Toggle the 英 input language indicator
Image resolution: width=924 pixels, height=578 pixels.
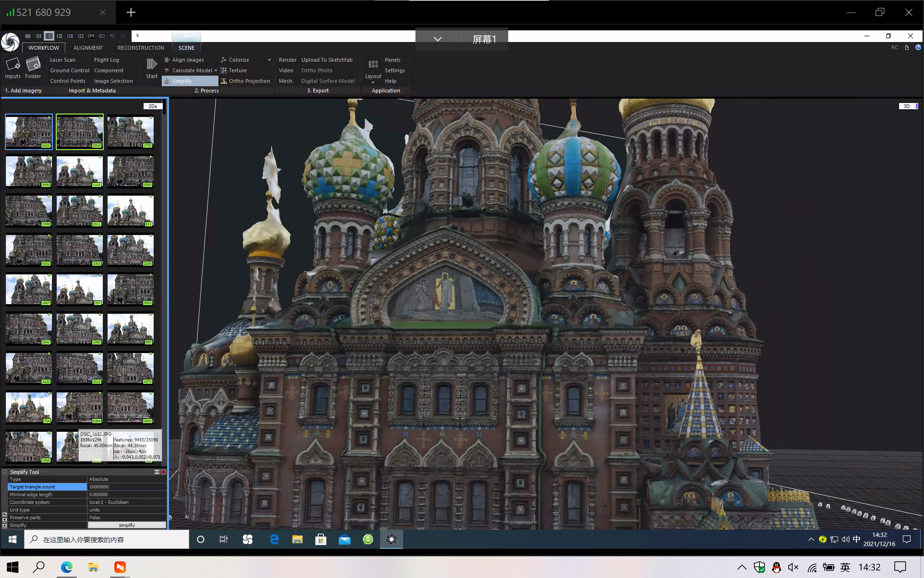pos(845,567)
